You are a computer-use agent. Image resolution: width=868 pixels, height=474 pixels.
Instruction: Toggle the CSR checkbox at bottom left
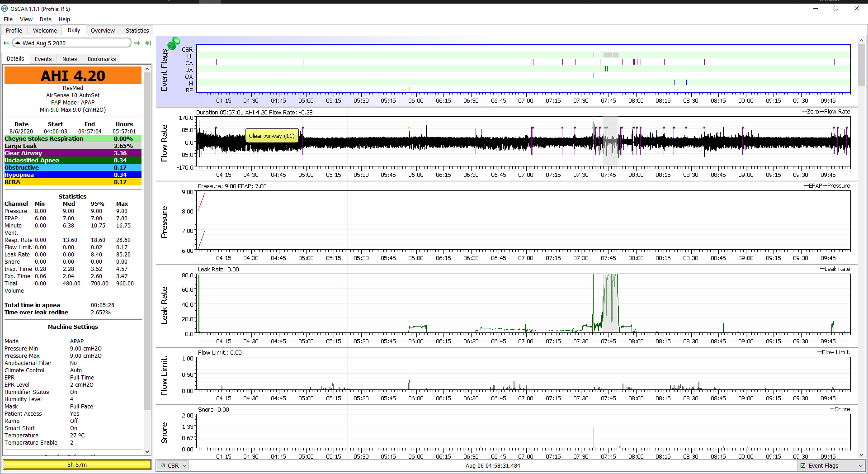pos(163,465)
